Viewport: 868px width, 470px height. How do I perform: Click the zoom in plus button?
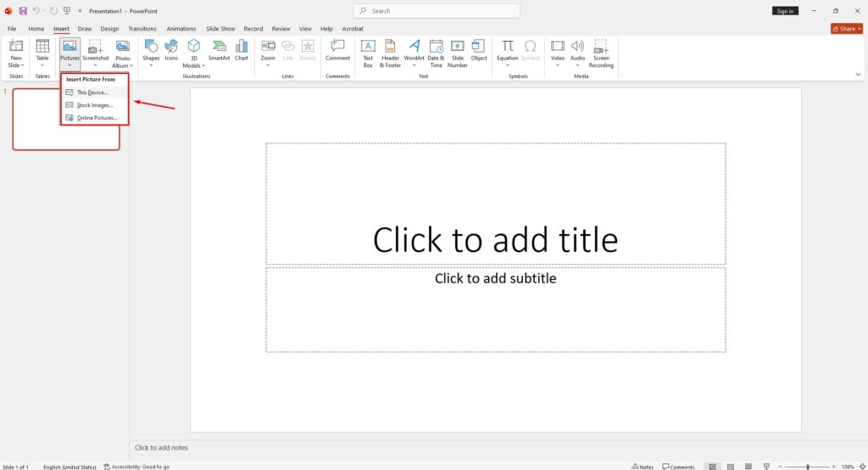click(833, 467)
